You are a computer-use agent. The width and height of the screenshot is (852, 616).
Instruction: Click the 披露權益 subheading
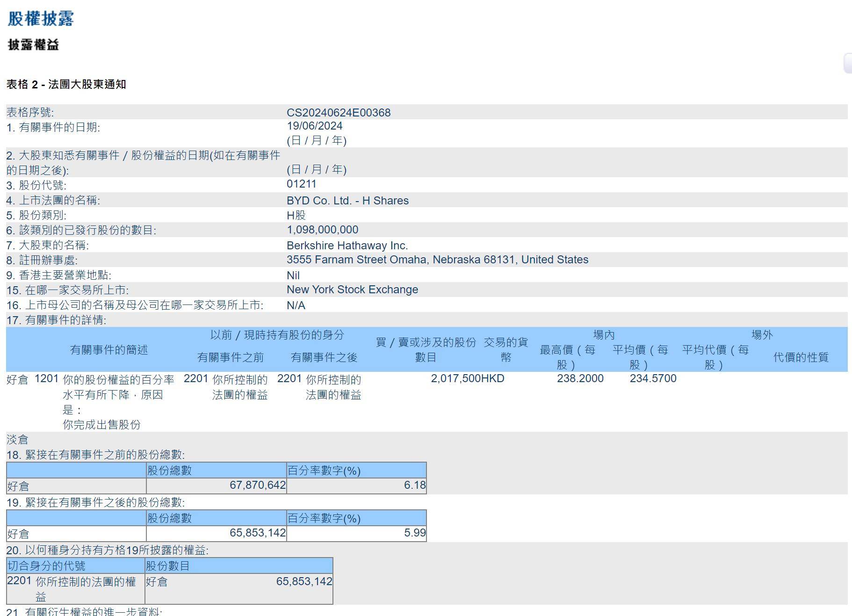(33, 45)
